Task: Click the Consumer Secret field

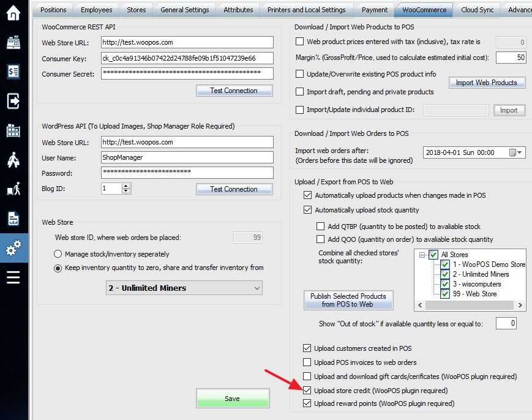Action: pos(187,73)
